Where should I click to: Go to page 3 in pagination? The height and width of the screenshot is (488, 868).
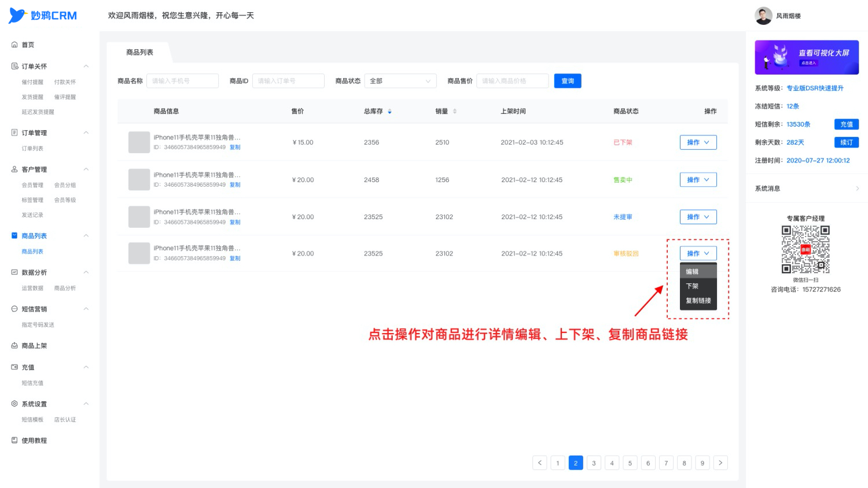pyautogui.click(x=594, y=463)
